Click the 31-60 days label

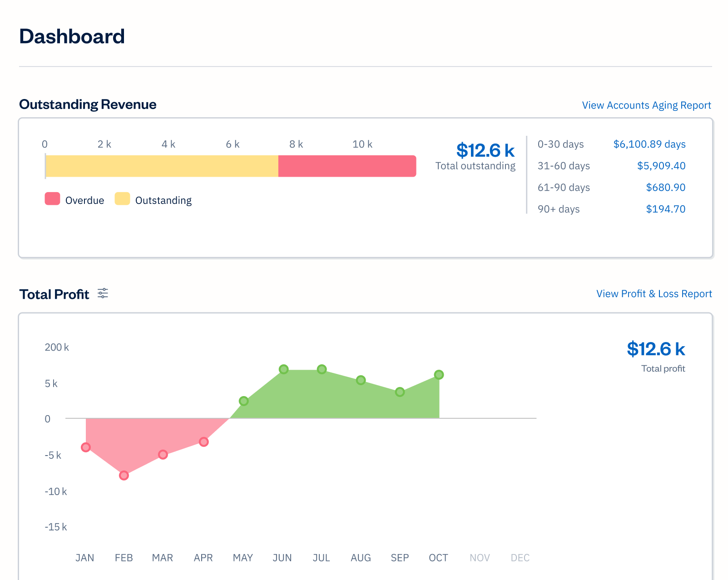tap(564, 166)
